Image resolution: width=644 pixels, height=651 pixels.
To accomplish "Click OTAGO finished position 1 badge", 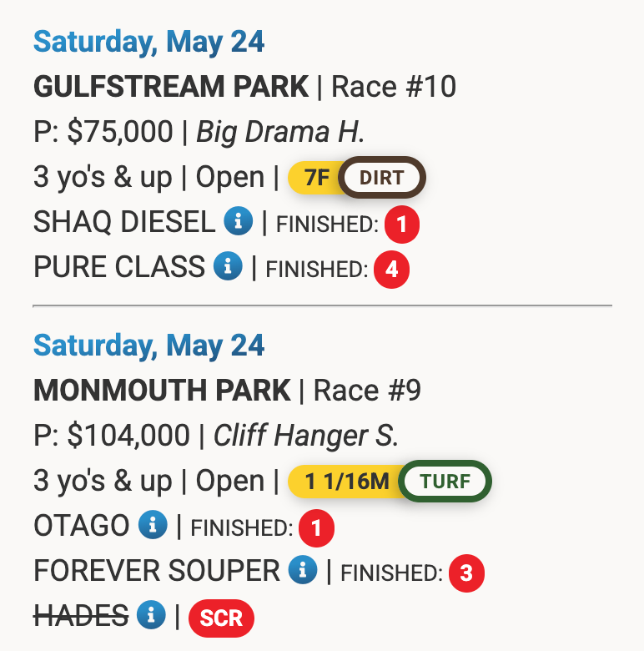I will [x=317, y=528].
